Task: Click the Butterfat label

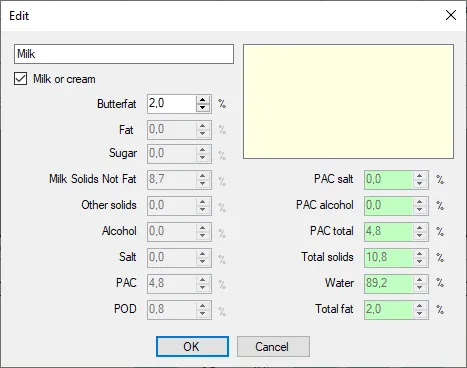Action: tap(116, 104)
